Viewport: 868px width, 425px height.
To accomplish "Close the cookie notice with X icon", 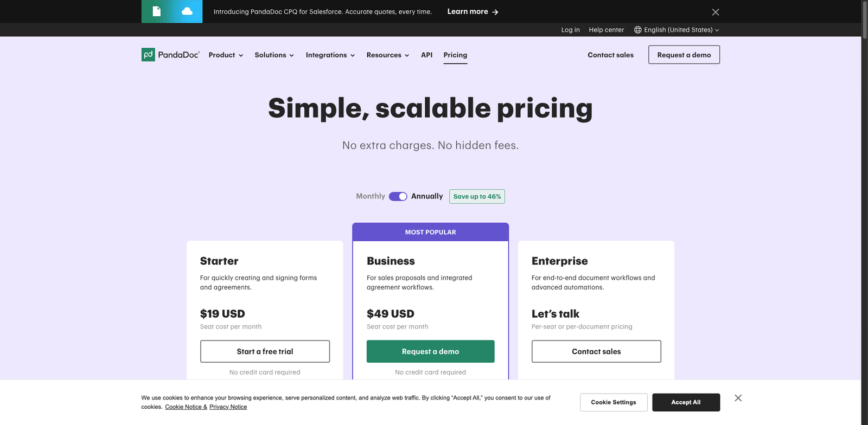I will [738, 398].
